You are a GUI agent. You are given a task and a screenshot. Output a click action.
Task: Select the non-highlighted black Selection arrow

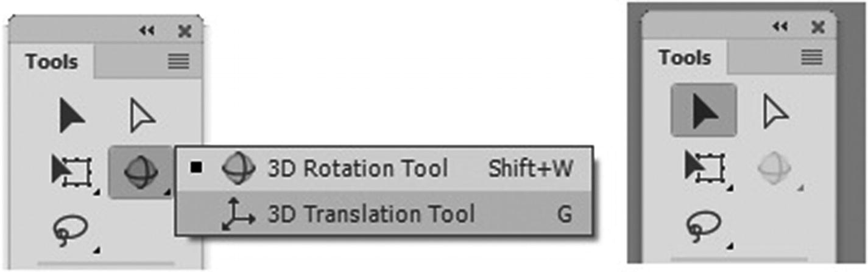coord(72,116)
